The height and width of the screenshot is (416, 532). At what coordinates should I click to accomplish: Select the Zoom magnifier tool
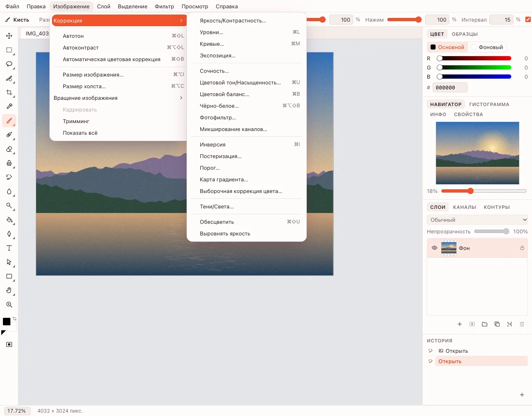coord(9,305)
